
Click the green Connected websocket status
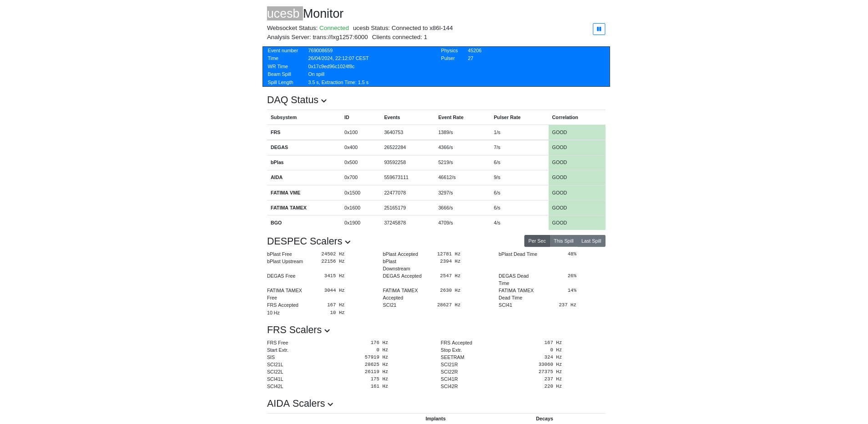(334, 28)
